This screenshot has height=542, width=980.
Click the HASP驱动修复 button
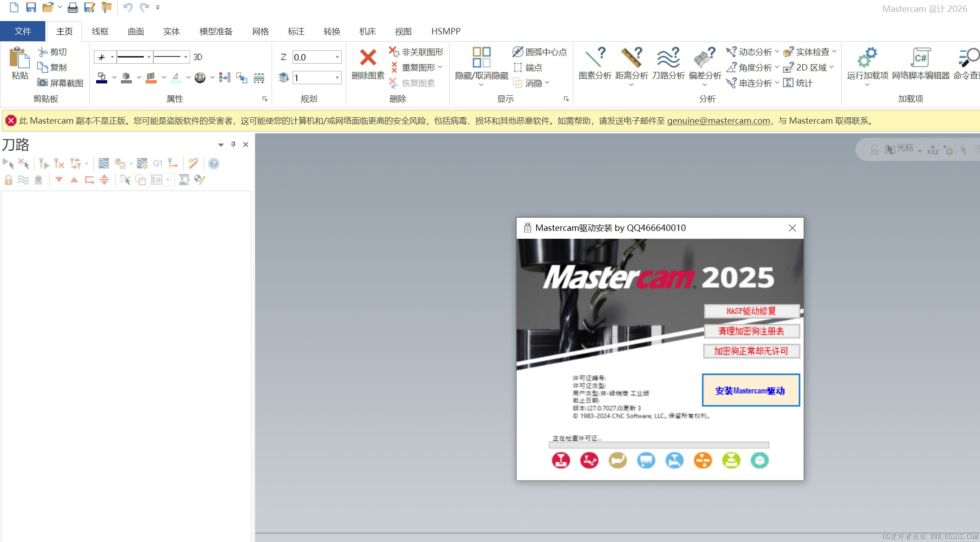751,311
